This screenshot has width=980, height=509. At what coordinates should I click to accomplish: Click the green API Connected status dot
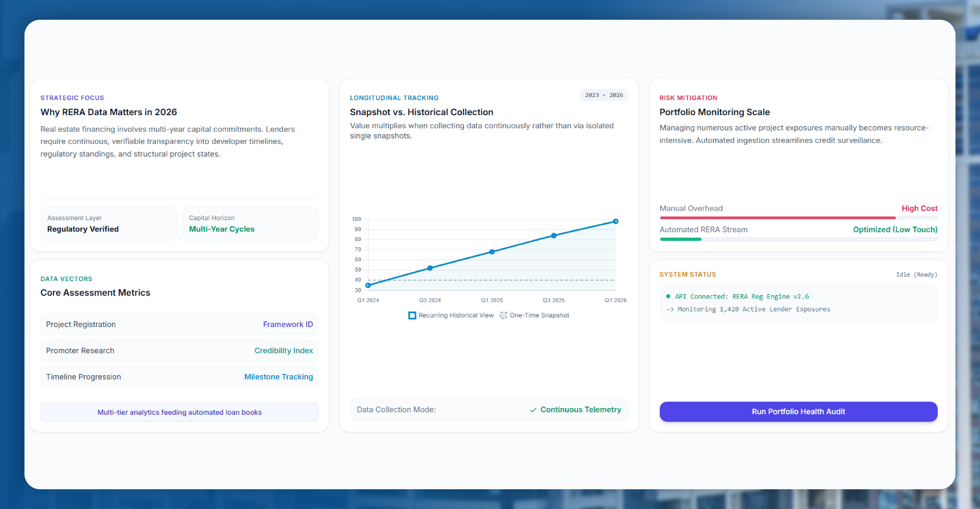click(668, 296)
